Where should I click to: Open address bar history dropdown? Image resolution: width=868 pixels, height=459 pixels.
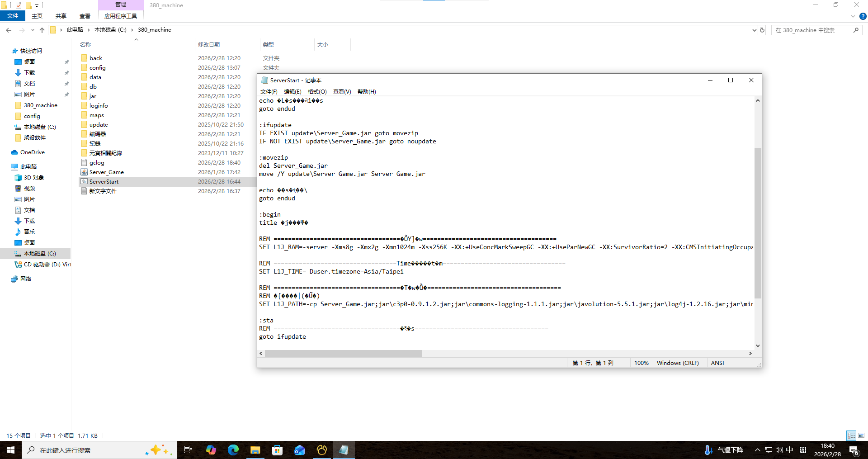point(754,30)
